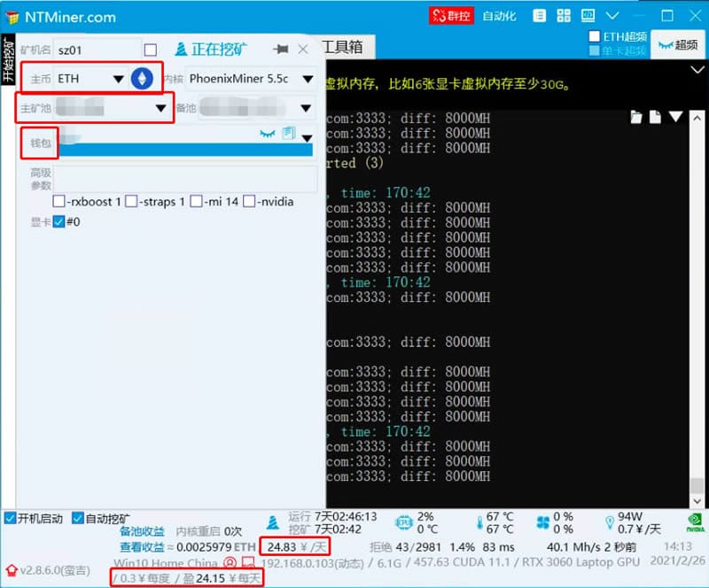Expand the chevron menu in the title bar

click(612, 15)
